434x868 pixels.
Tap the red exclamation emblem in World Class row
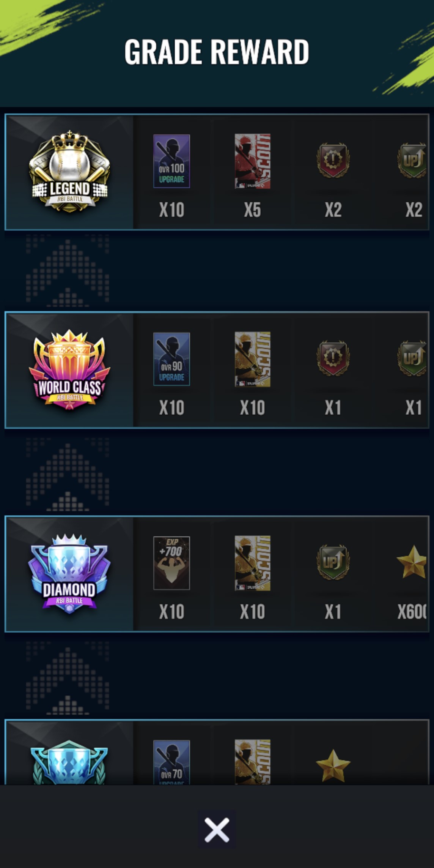point(333,358)
